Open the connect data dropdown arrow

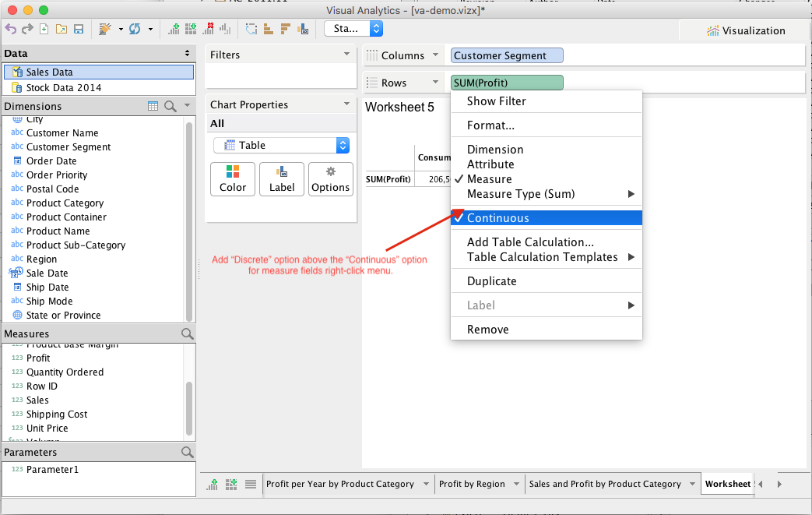(x=121, y=30)
